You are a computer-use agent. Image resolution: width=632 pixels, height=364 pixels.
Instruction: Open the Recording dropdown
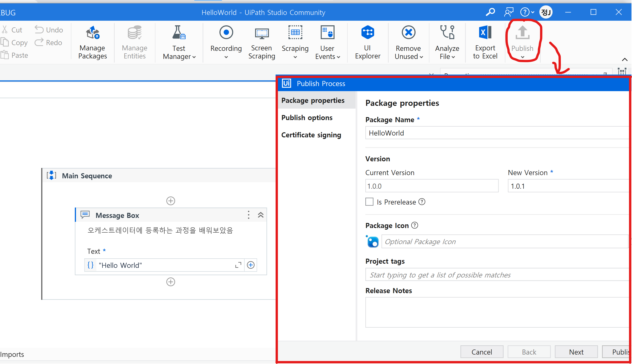pos(226,57)
